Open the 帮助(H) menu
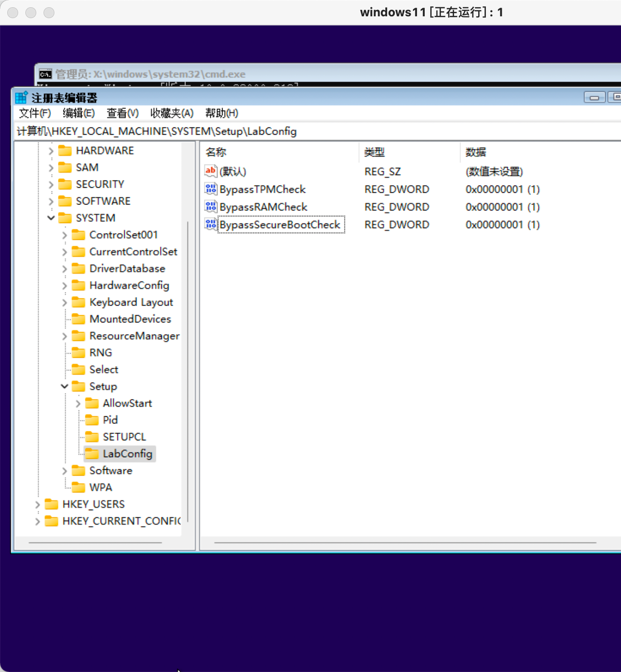 tap(221, 113)
